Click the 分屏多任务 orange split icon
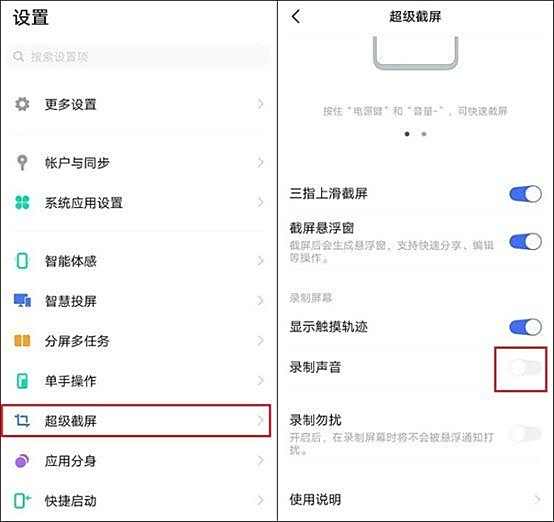 coord(22,341)
